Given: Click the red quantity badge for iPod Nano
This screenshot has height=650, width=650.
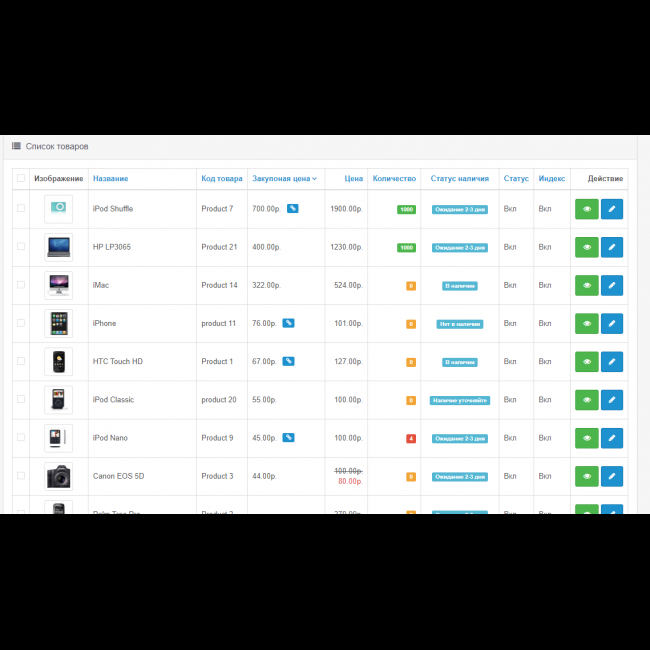Looking at the screenshot, I should click(410, 438).
